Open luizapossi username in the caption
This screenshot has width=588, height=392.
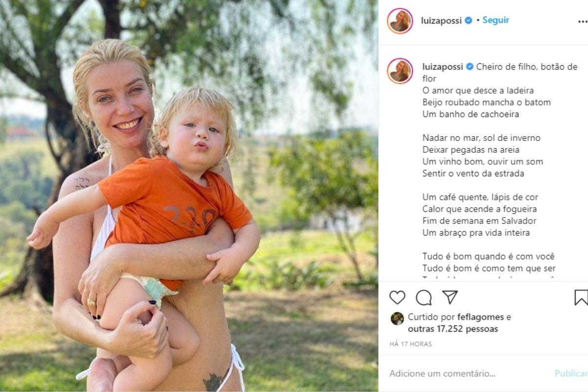tap(442, 67)
